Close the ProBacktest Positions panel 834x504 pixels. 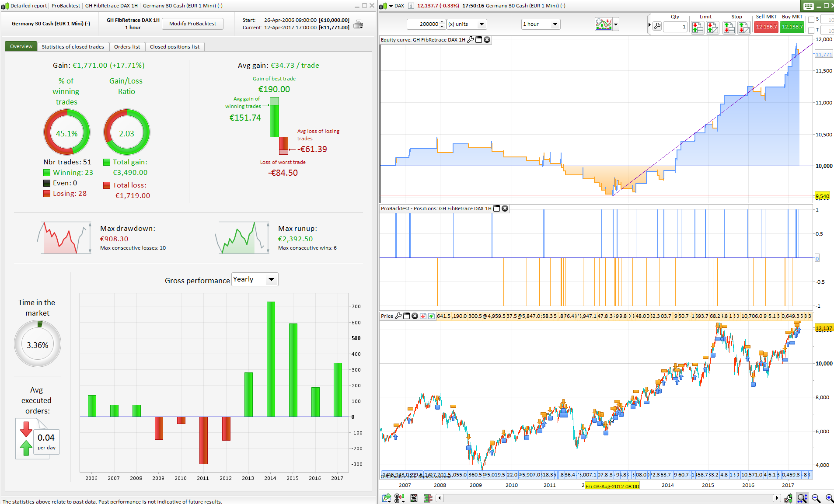pos(505,209)
